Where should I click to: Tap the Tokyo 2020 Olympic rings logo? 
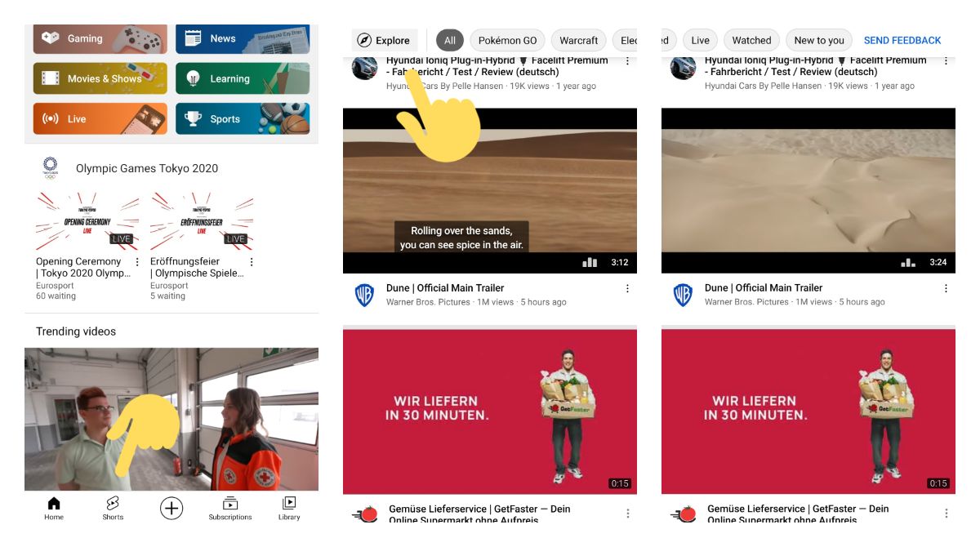click(50, 168)
